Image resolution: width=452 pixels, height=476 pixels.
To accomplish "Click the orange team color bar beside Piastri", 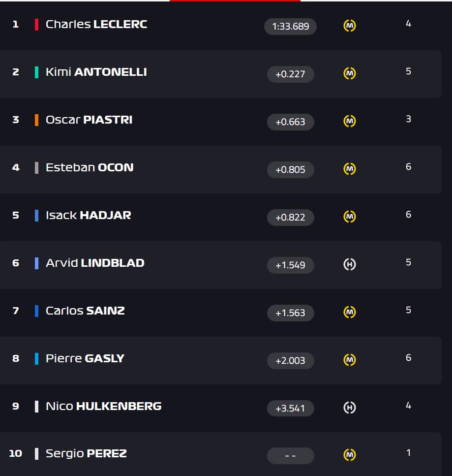I will click(36, 120).
